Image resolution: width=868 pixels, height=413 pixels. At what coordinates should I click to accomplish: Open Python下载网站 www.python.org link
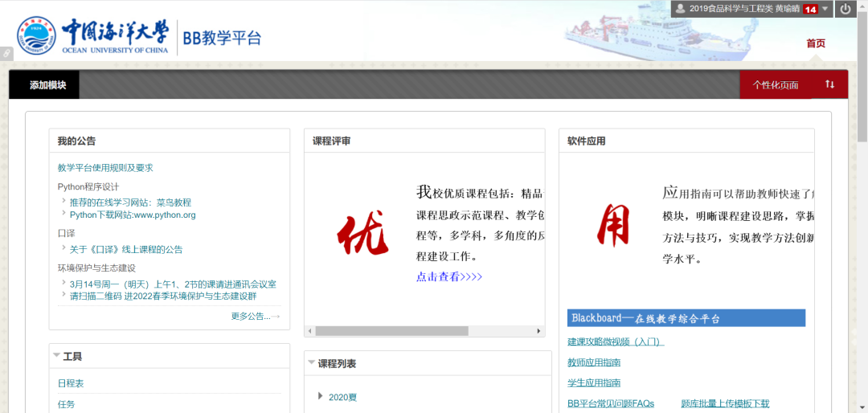coord(133,215)
